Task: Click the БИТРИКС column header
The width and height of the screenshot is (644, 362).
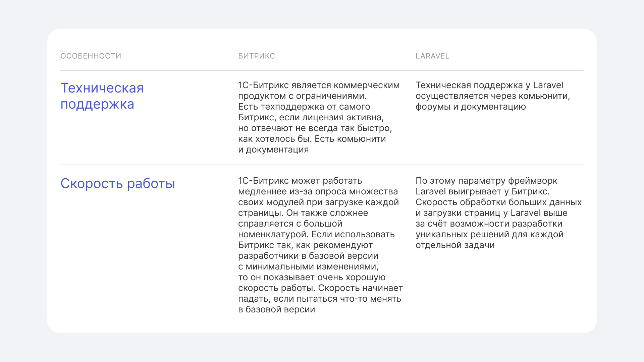Action: (x=256, y=56)
